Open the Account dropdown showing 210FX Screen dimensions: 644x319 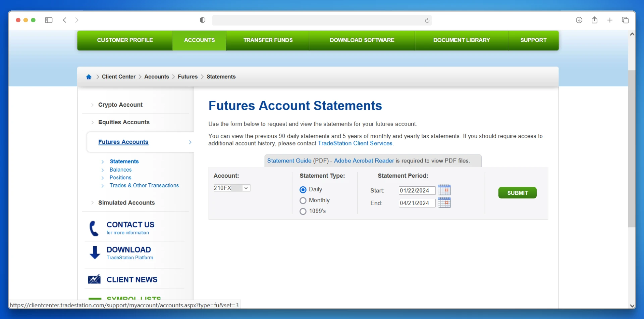tap(232, 188)
